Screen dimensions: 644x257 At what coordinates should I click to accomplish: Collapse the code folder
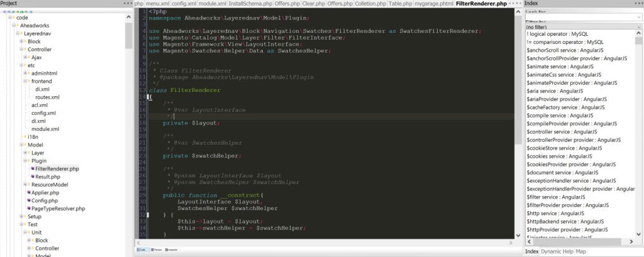click(10, 18)
